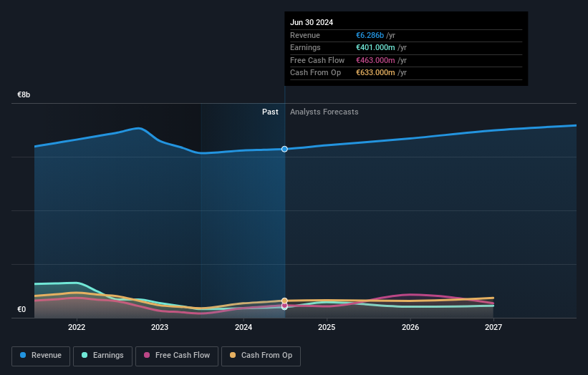Toggle the Revenue legend series

click(41, 356)
